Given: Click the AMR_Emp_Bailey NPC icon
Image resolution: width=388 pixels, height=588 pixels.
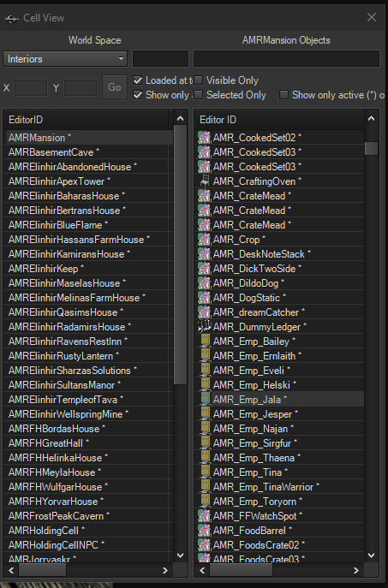Looking at the screenshot, I should (205, 342).
